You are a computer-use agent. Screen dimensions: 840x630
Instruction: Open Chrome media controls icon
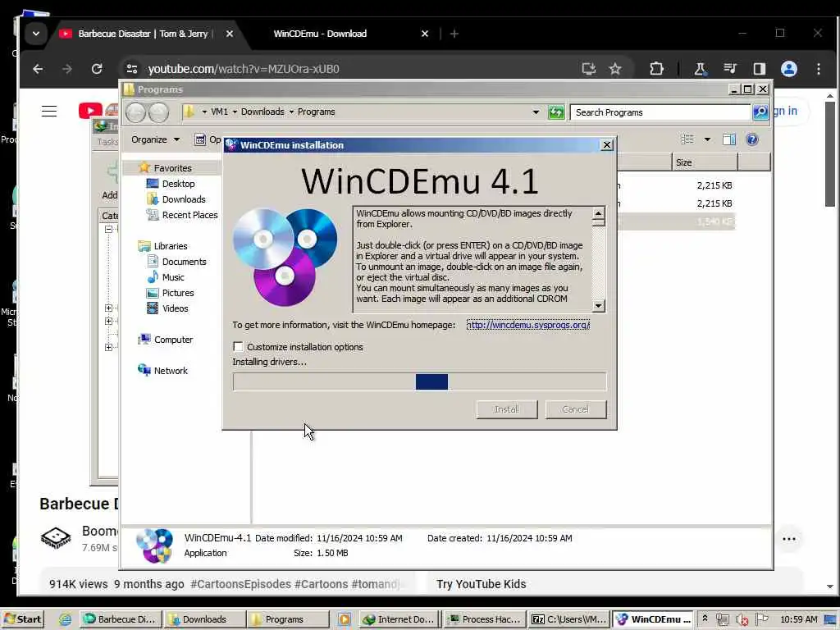(x=729, y=69)
